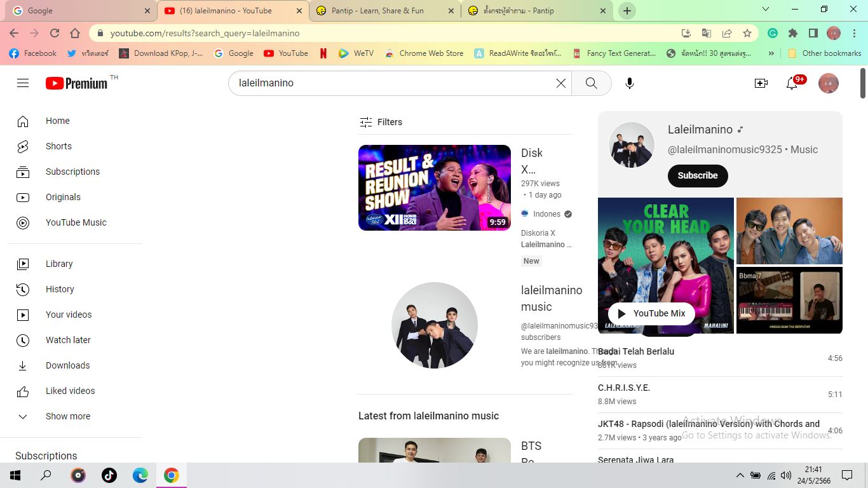This screenshot has width=868, height=488.
Task: Play the JKT48 Rapsodi track
Action: [x=720, y=430]
